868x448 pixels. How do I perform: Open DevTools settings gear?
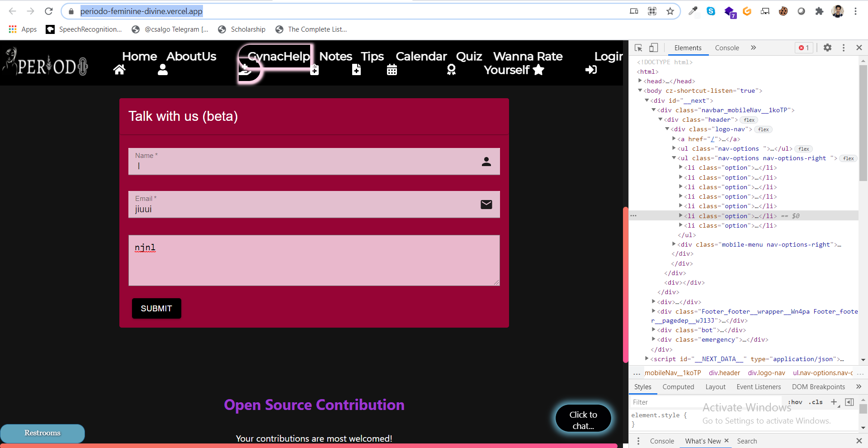tap(828, 48)
